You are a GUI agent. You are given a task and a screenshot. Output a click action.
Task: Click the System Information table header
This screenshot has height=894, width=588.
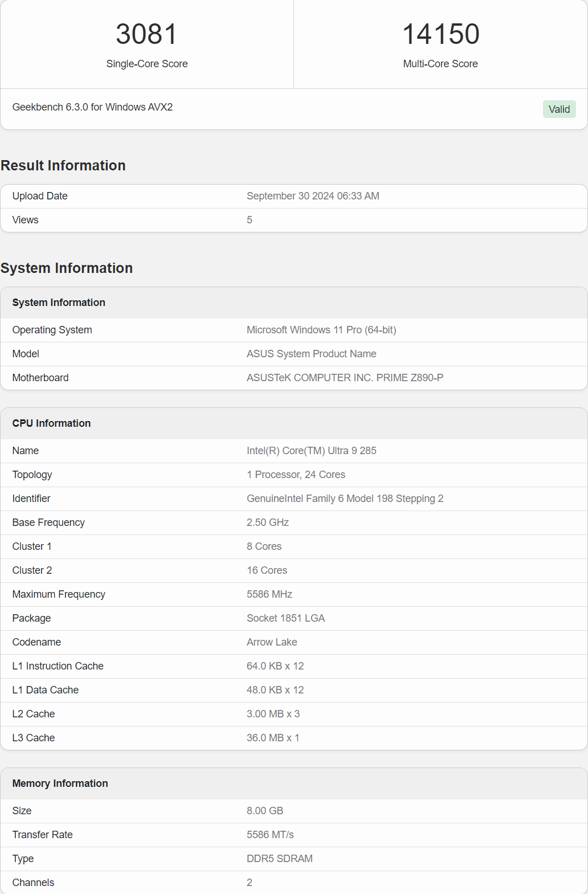coord(59,303)
